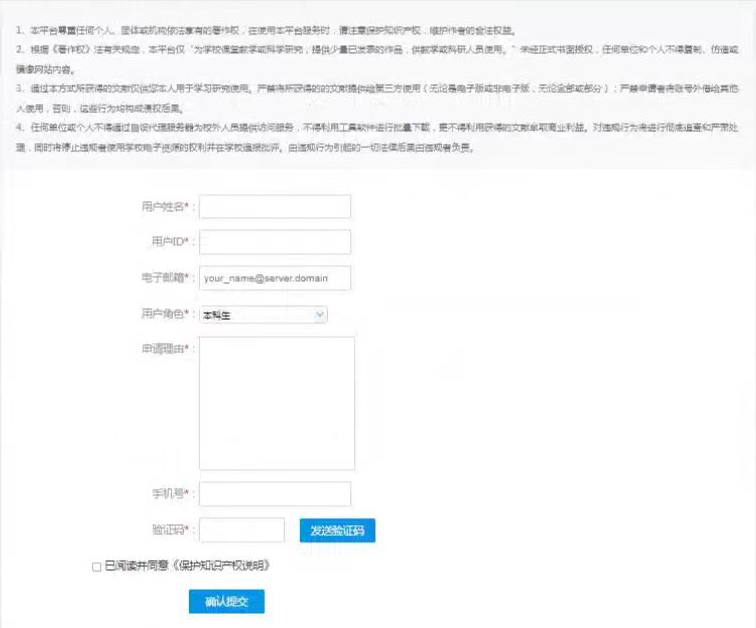Click the 申请理由 field label
Viewport: 756px width, 628px height.
tap(166, 348)
